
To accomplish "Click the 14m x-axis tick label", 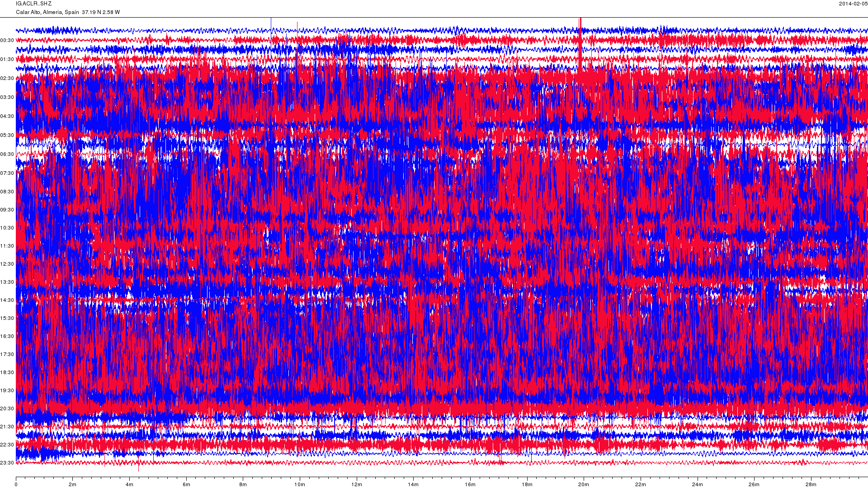I will coord(413,485).
